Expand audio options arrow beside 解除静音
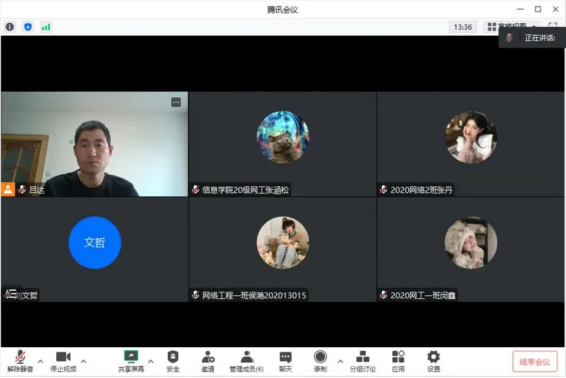 (40, 361)
